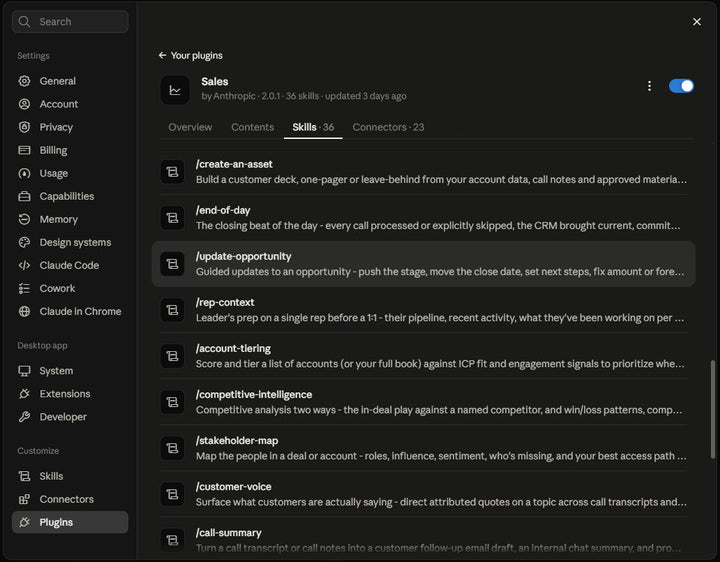The height and width of the screenshot is (562, 720).
Task: Switch to the Connectors 23 tab
Action: tap(388, 127)
